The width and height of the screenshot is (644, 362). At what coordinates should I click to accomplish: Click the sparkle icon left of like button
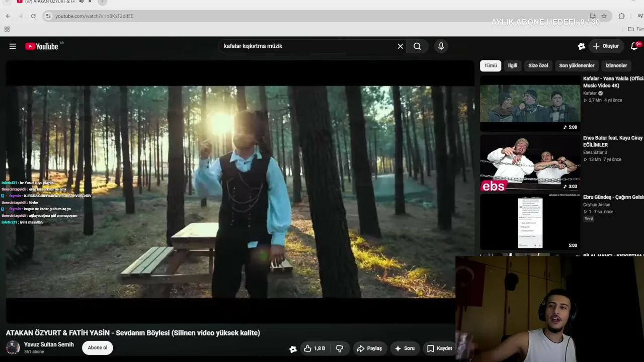293,349
